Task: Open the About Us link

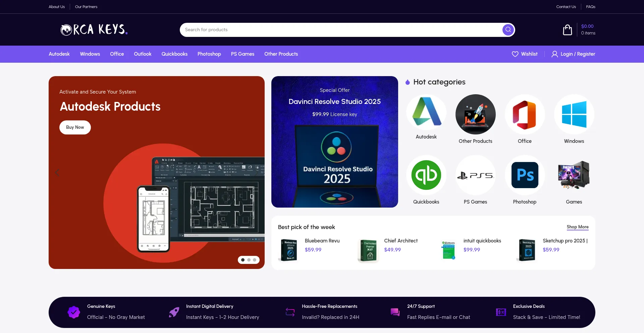Action: 57,7
